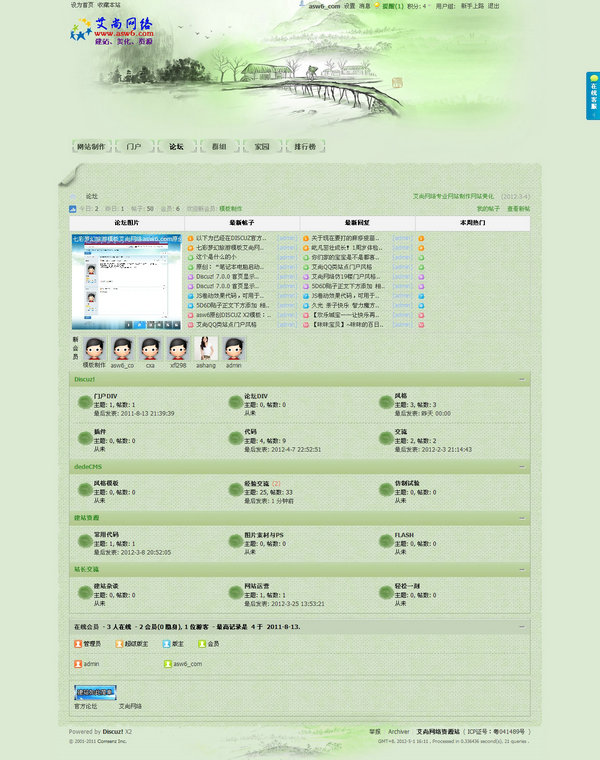Switch to the 排行榜 navigation tab

304,146
